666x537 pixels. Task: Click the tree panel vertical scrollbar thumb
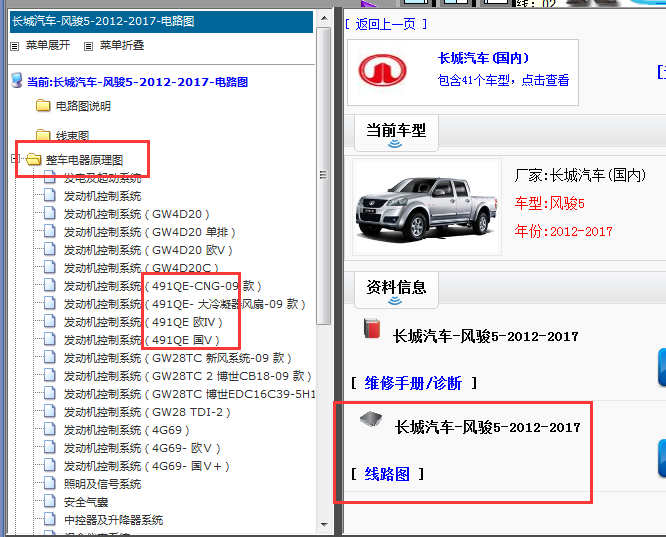pos(324,175)
